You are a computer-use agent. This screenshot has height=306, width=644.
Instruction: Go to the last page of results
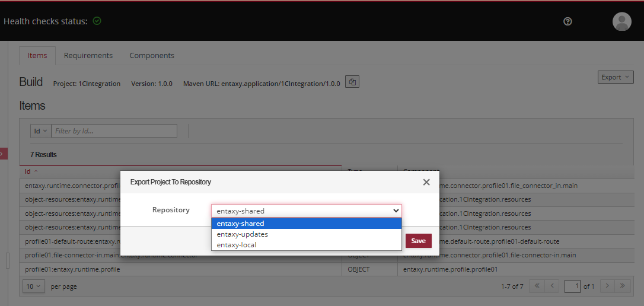pos(622,286)
